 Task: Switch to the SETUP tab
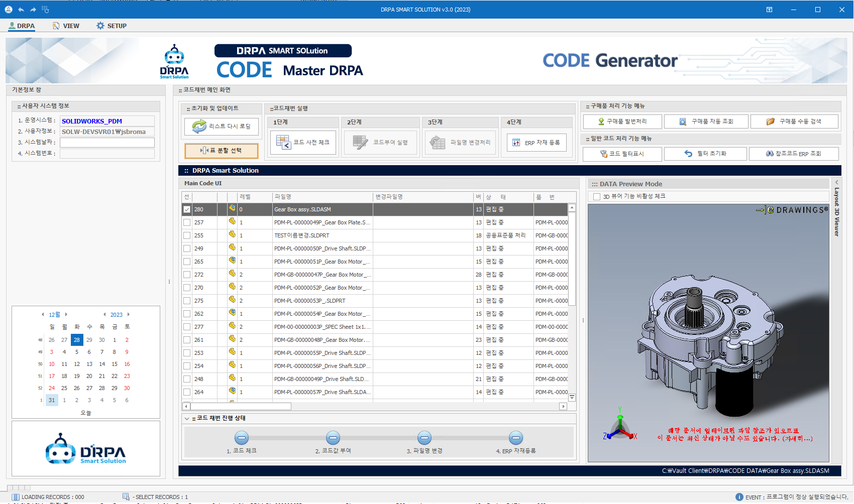[x=112, y=26]
